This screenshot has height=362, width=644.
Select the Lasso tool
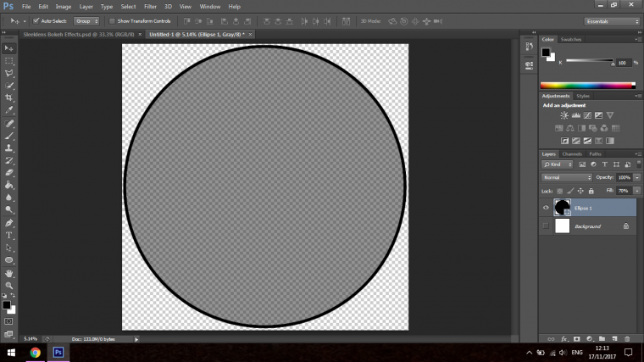click(x=9, y=73)
